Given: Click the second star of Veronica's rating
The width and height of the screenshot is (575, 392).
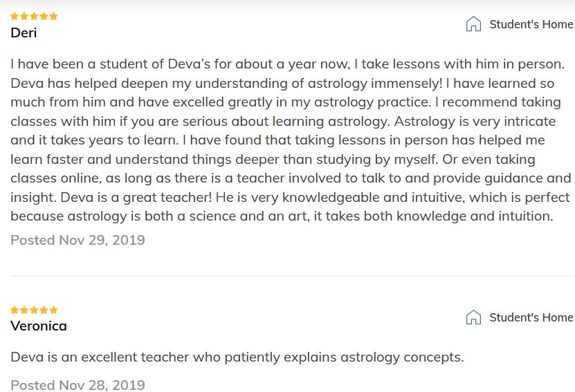Looking at the screenshot, I should [x=24, y=310].
